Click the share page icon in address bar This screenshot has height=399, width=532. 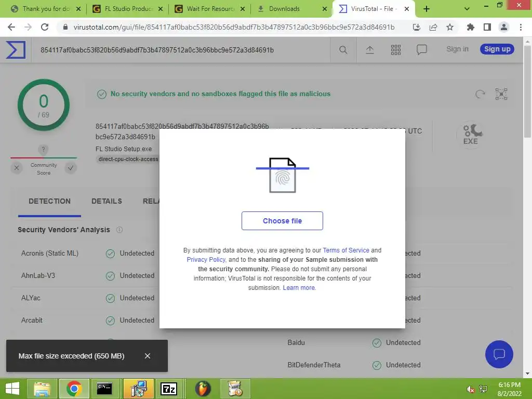[433, 27]
